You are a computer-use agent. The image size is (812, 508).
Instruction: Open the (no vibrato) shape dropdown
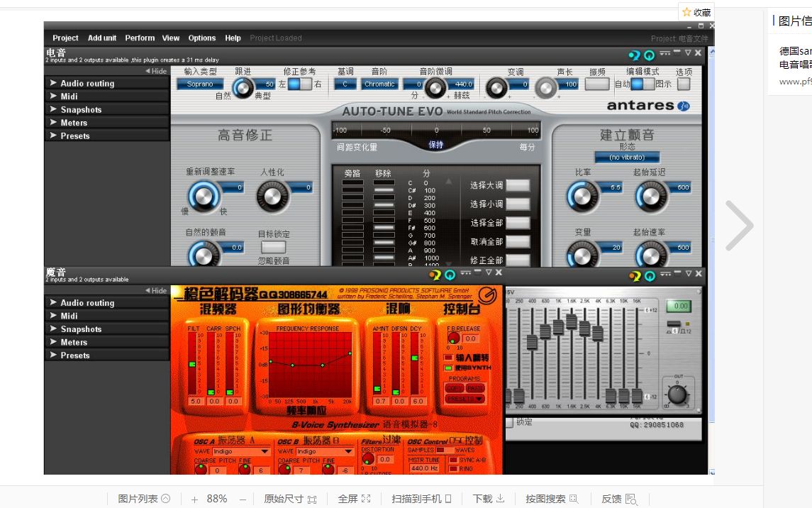(x=627, y=157)
